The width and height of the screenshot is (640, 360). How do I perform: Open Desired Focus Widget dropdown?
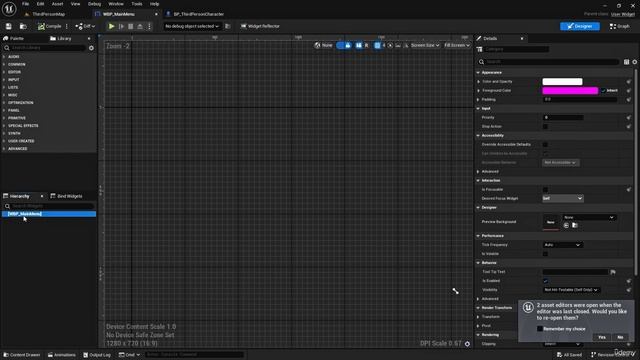pyautogui.click(x=562, y=198)
